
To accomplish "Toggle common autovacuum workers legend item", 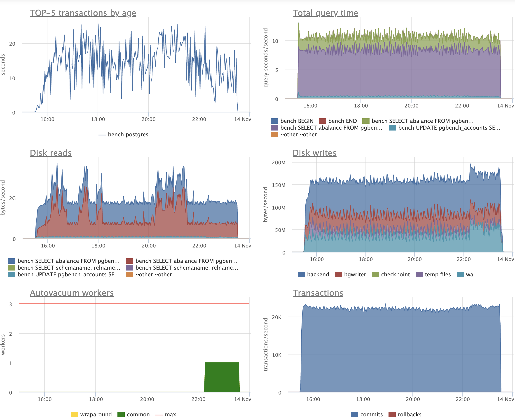I will (x=138, y=414).
